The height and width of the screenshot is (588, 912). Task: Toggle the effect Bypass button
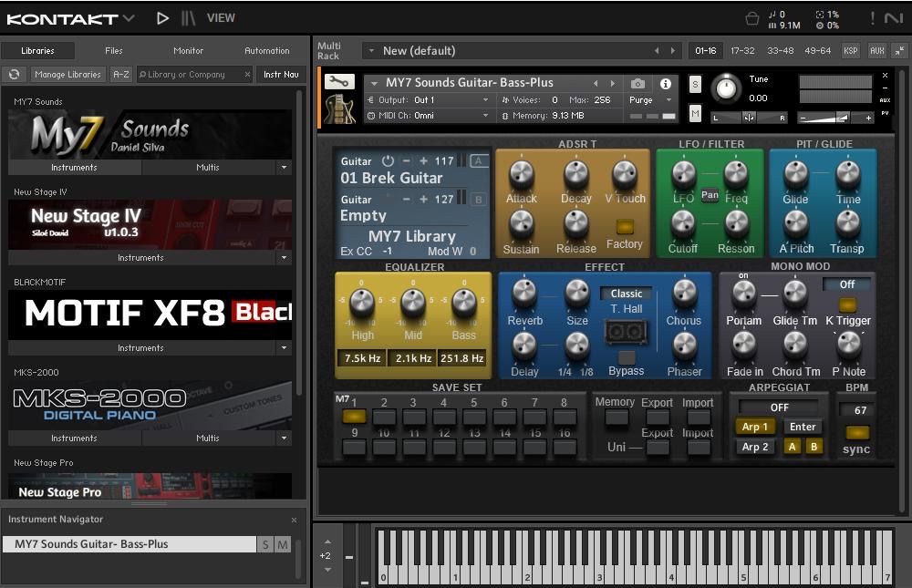[x=627, y=357]
